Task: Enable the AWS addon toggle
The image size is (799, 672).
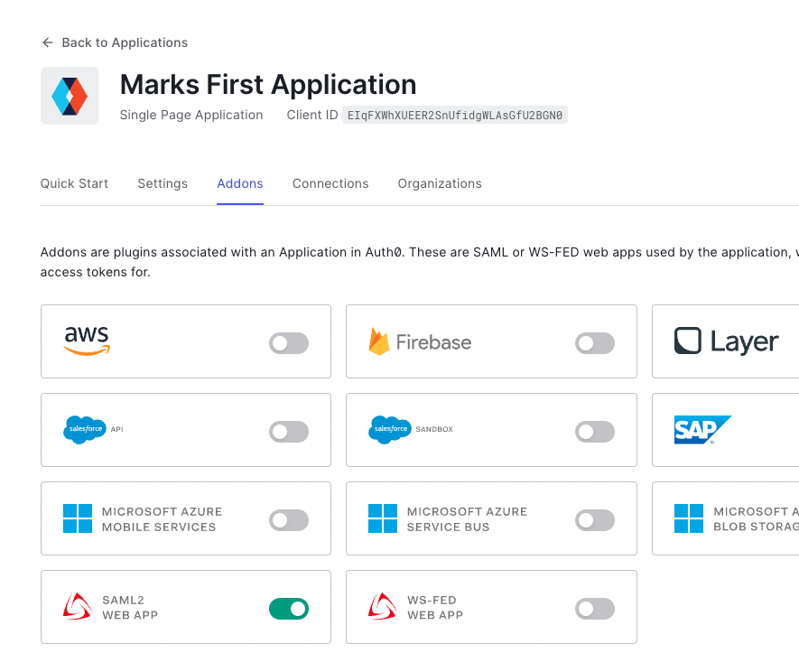Action: [289, 343]
